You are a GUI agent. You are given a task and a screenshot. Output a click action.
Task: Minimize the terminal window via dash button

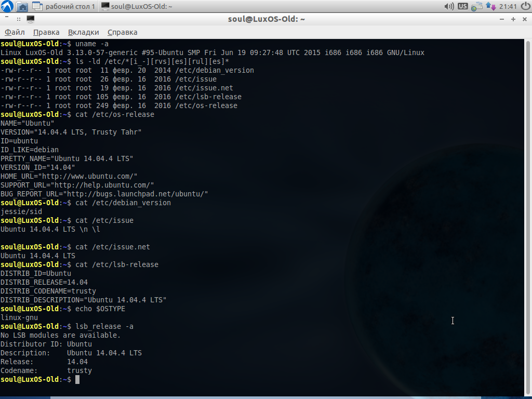502,19
